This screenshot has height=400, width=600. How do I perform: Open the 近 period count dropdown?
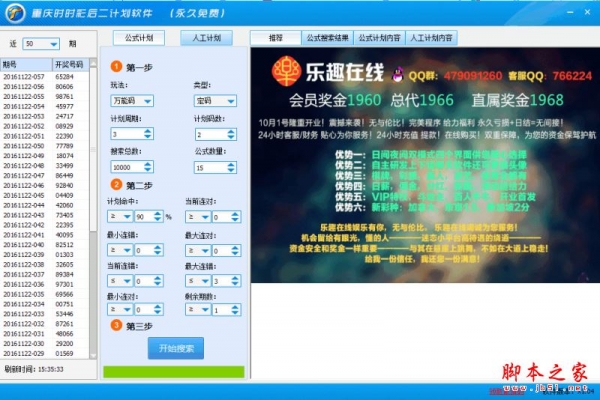tap(41, 44)
